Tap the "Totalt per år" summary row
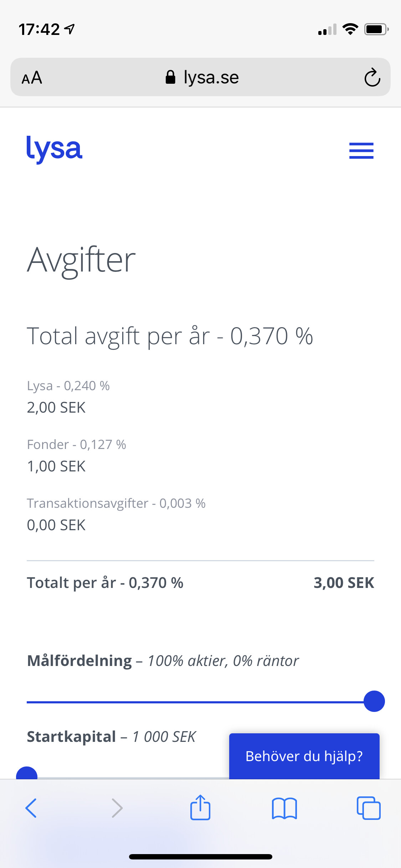The height and width of the screenshot is (868, 401). [200, 583]
